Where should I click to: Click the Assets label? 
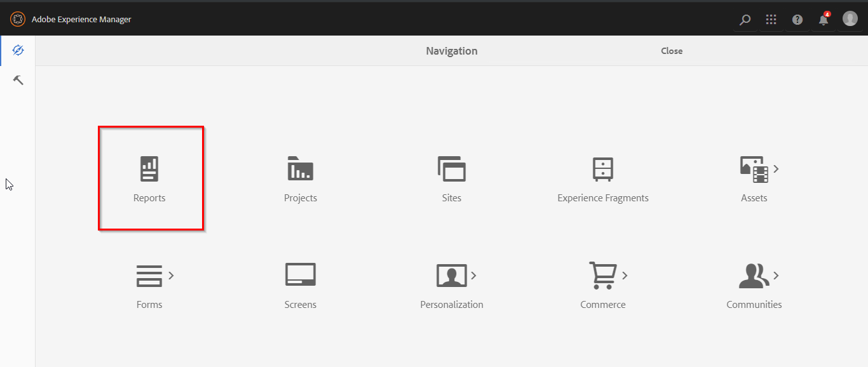pos(754,198)
